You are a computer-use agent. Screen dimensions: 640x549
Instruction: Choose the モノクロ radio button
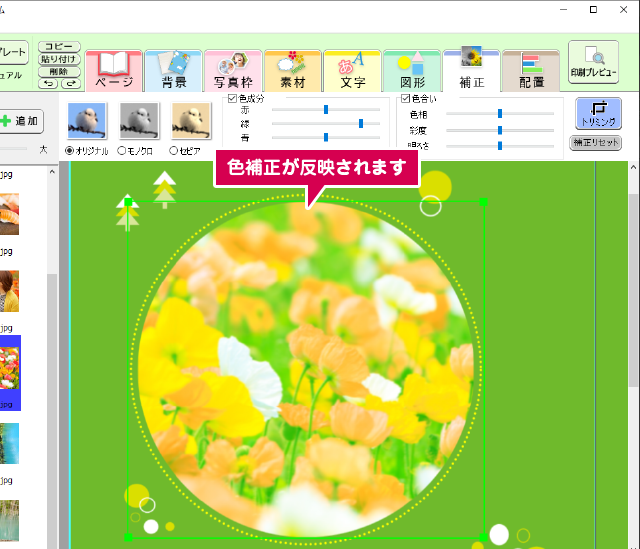point(122,151)
